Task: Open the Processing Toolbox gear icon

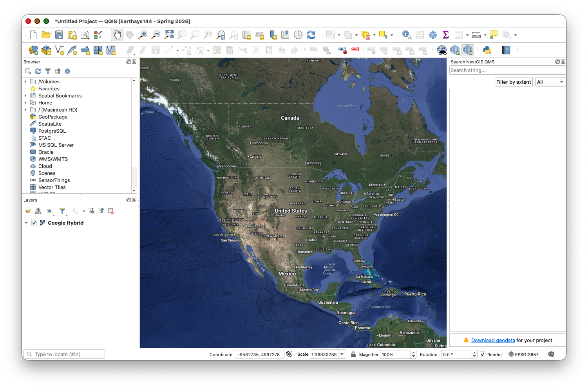Action: [433, 35]
